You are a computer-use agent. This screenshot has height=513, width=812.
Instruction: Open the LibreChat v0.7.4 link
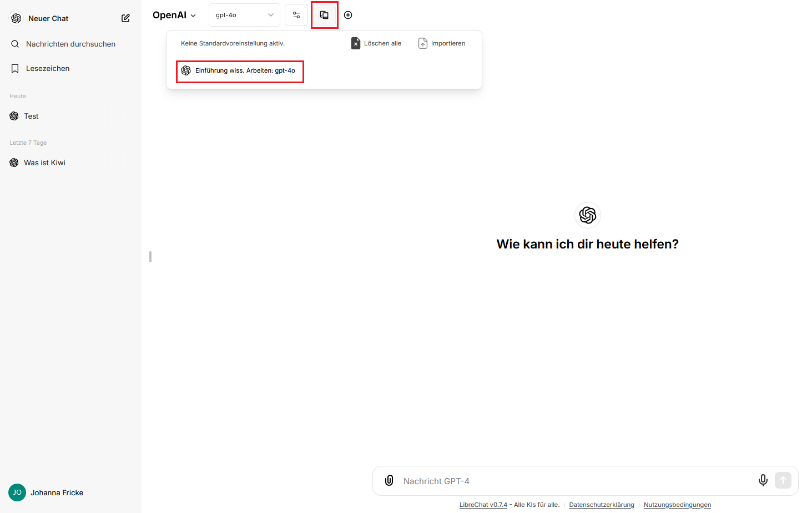pos(483,505)
